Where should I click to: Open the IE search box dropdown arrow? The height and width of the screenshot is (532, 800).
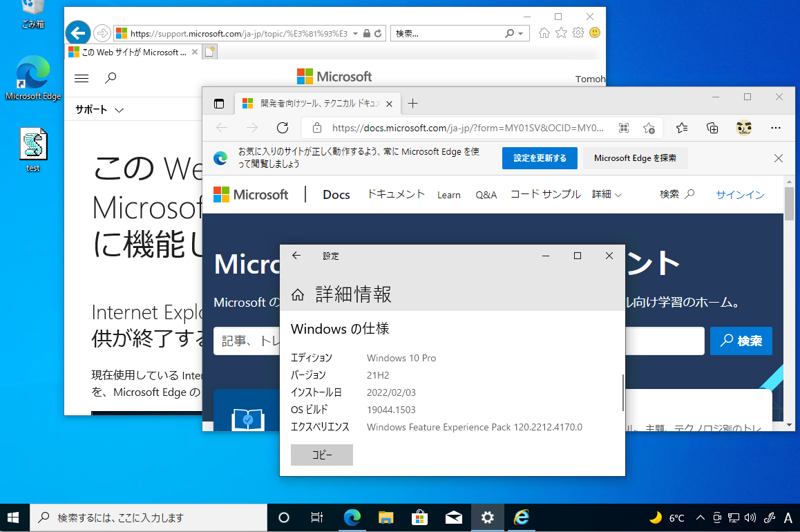[520, 33]
